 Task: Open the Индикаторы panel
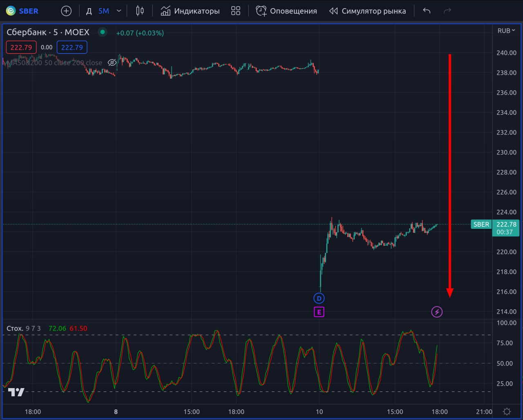click(190, 11)
